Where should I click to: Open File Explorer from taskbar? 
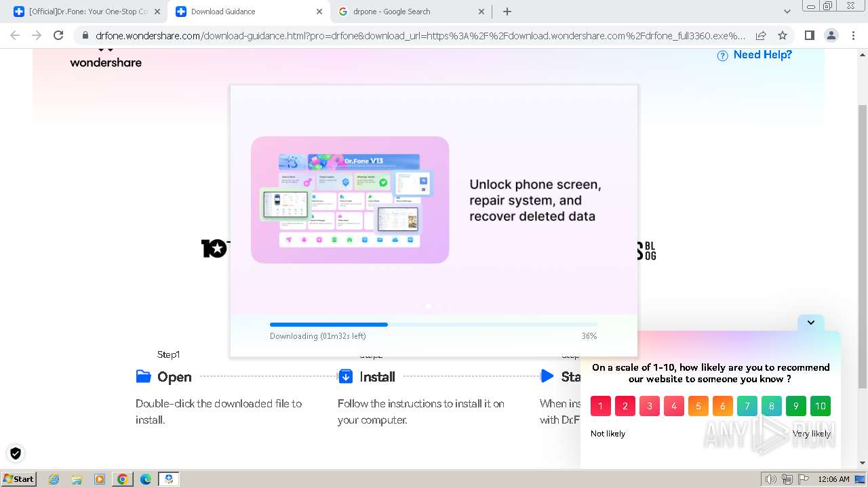click(77, 479)
